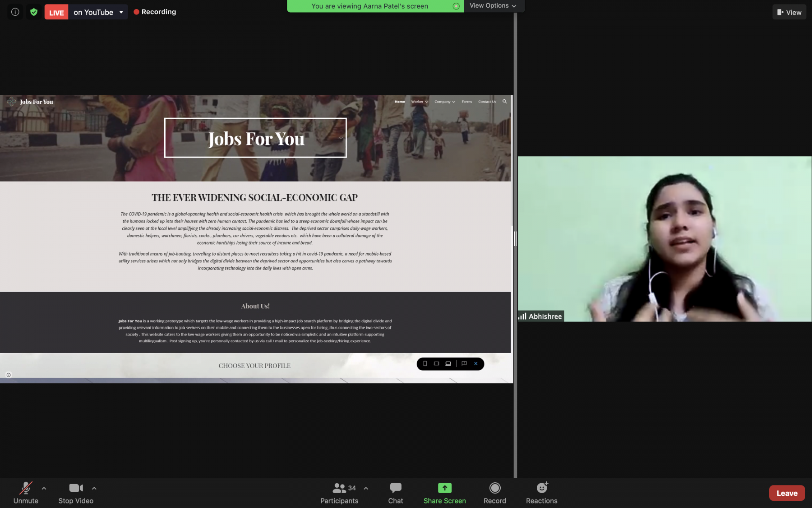Image resolution: width=812 pixels, height=508 pixels.
Task: Leave the meeting
Action: point(786,493)
